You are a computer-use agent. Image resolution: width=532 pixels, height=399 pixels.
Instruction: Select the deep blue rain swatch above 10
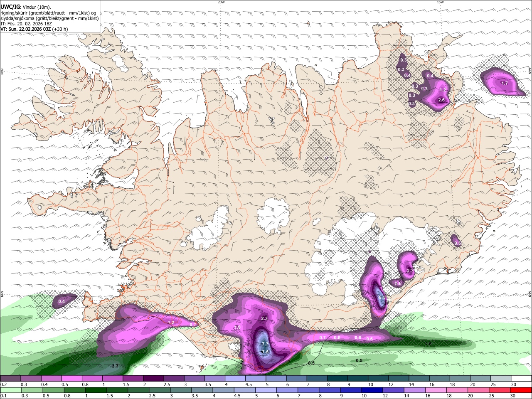click(x=372, y=390)
